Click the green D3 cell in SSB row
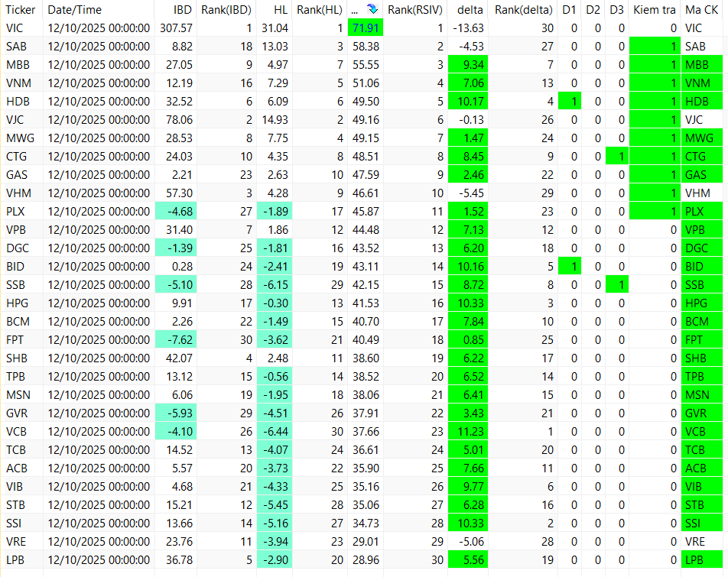Image resolution: width=728 pixels, height=577 pixels. click(617, 284)
